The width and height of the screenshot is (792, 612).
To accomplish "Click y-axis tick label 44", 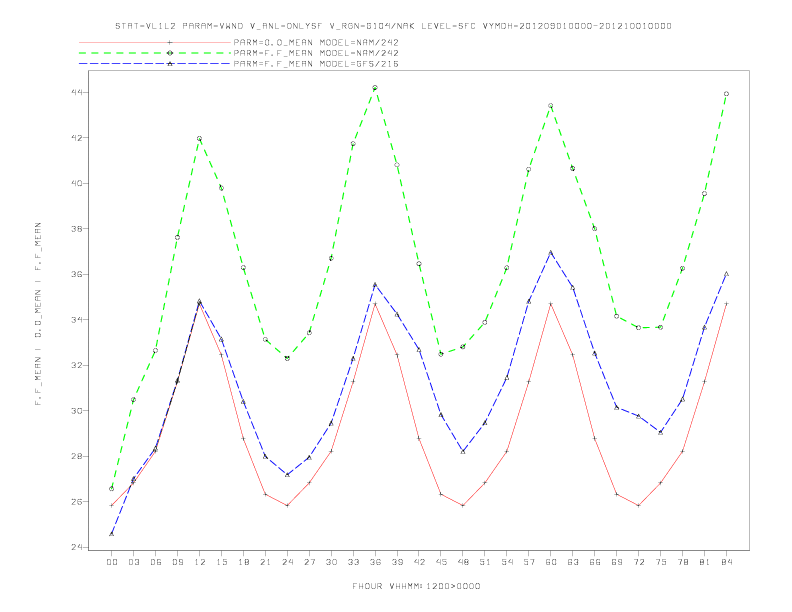I will 78,92.
